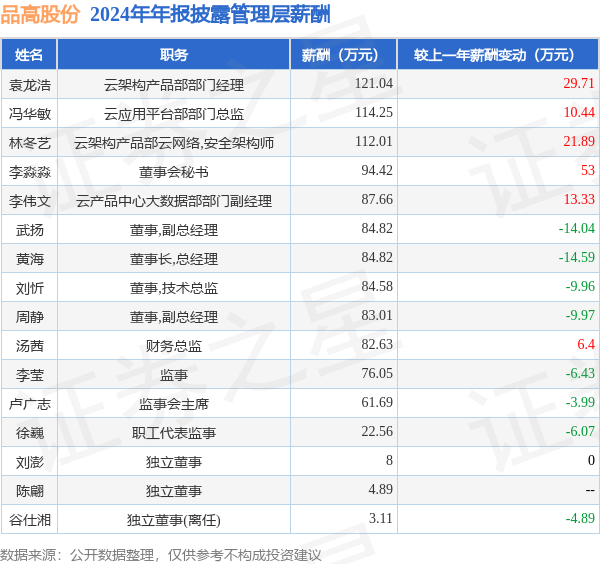Click the change value 29.71

click(x=579, y=83)
